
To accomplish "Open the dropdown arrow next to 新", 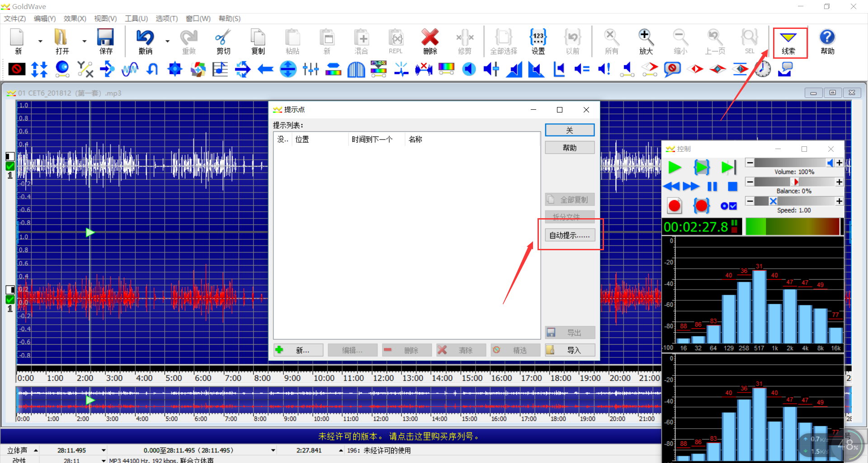I will click(40, 41).
